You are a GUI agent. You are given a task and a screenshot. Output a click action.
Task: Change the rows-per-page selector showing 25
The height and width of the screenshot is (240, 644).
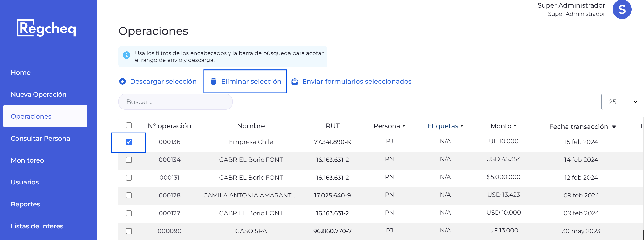623,102
